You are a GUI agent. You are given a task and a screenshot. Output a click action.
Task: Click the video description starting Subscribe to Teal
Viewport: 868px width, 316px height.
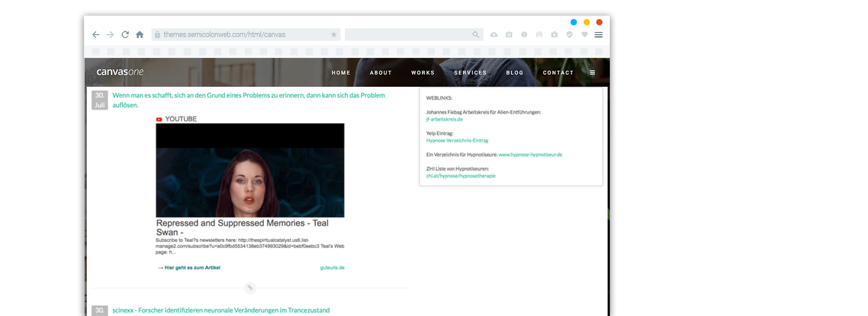250,246
